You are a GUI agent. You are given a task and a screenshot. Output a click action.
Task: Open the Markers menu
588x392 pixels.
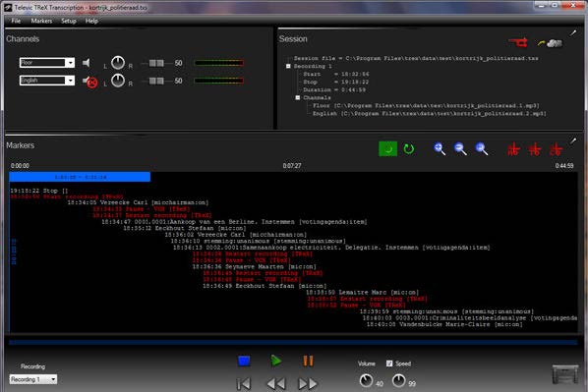pos(41,21)
